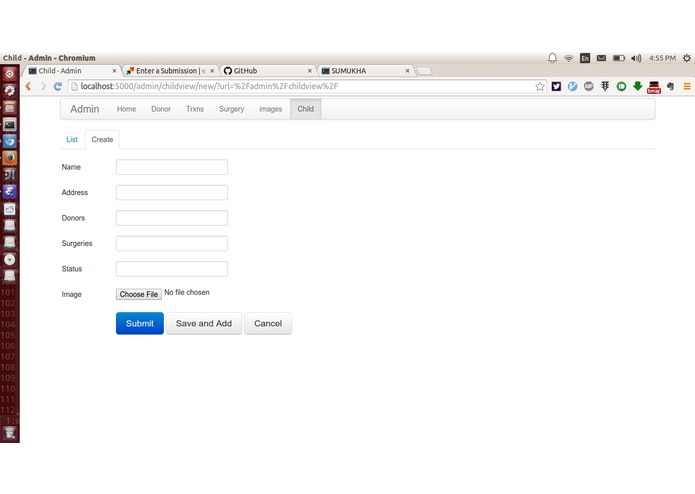Go back with the browser back arrow
Viewport: 695px width, 494px height.
(x=28, y=86)
